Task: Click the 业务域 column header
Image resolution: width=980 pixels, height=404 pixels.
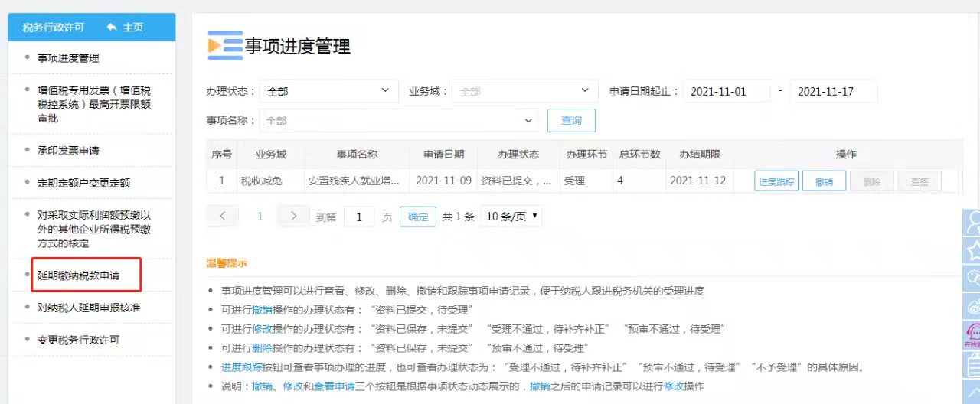Action: [x=271, y=154]
